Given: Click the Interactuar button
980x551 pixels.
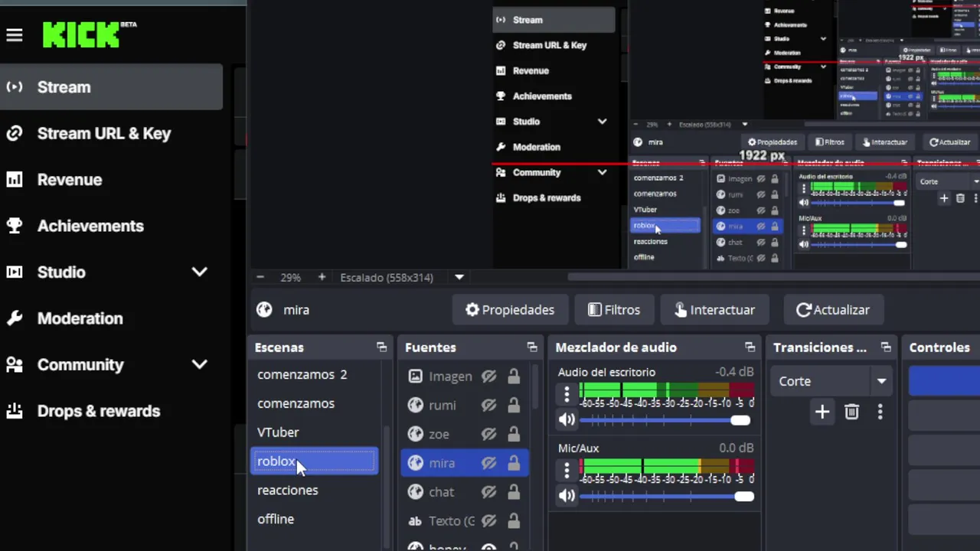Looking at the screenshot, I should [x=715, y=310].
